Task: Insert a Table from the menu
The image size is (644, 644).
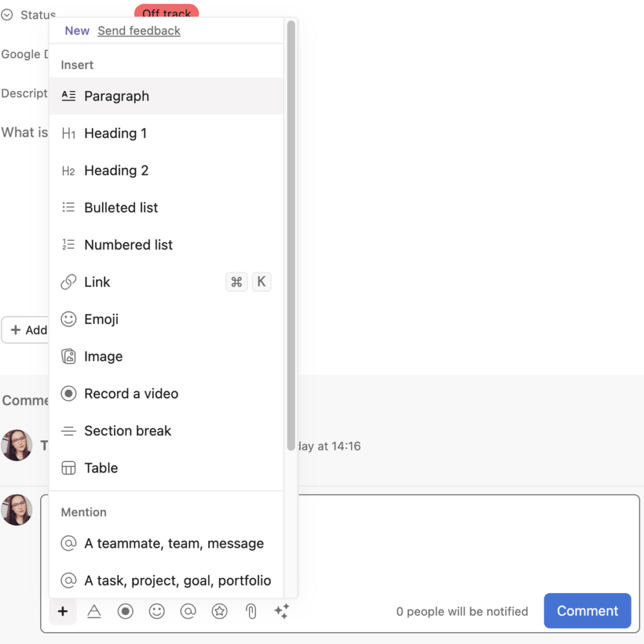Action: (101, 468)
